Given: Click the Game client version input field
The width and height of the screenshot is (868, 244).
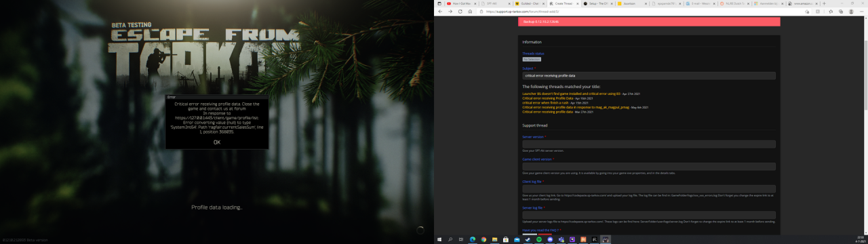Looking at the screenshot, I should coord(649,167).
